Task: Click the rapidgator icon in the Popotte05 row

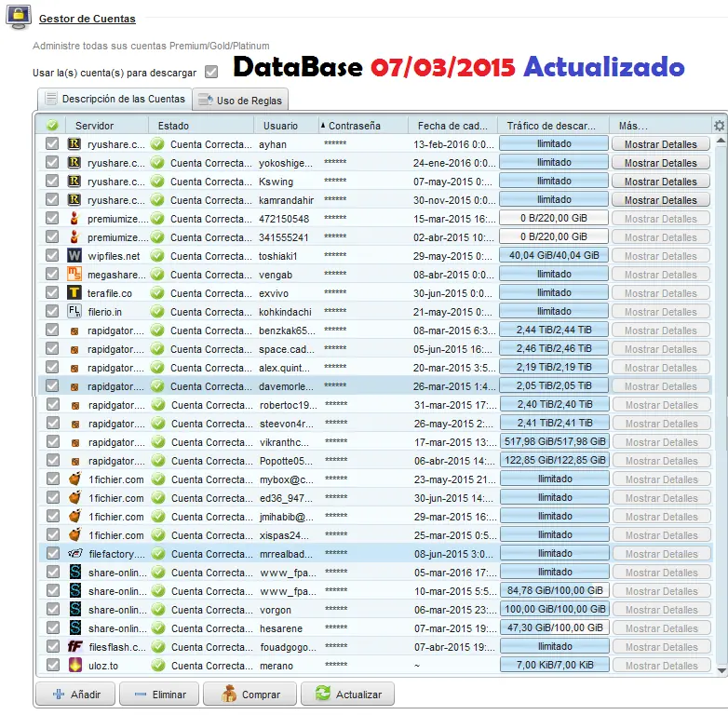Action: pyautogui.click(x=75, y=462)
